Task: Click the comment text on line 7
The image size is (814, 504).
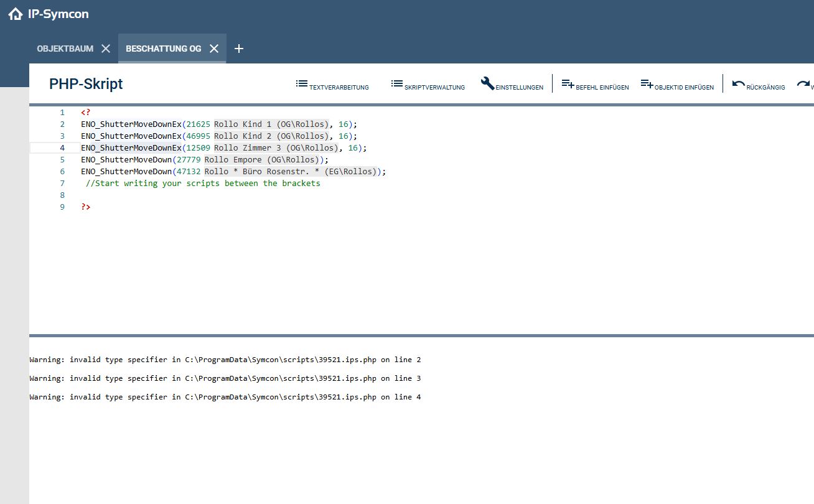Action: click(203, 184)
